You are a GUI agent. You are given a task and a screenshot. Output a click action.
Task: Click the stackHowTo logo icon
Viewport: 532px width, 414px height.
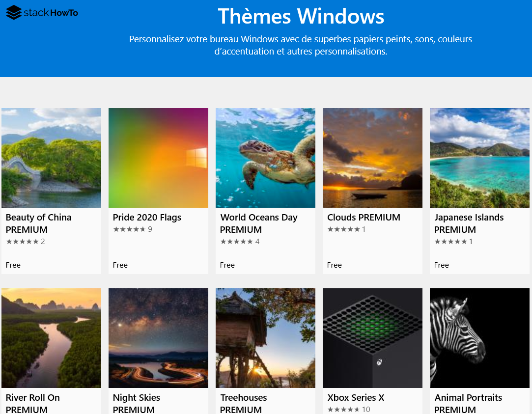tap(13, 13)
